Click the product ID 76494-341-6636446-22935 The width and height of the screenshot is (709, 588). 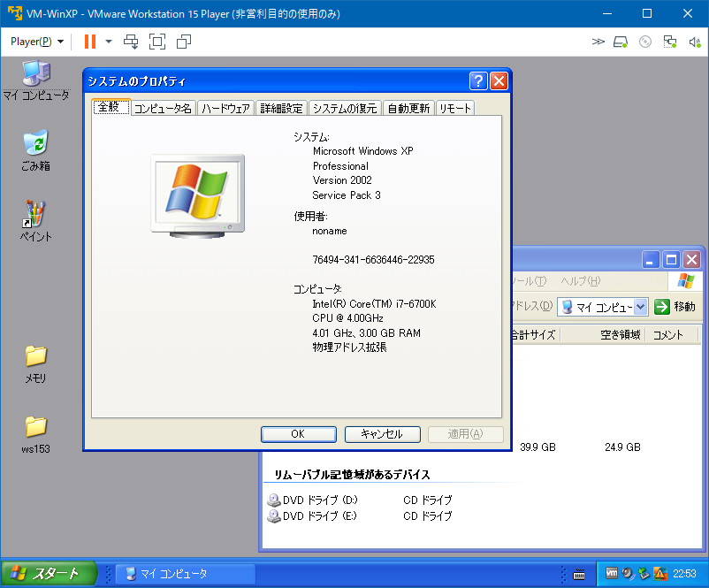coord(373,260)
